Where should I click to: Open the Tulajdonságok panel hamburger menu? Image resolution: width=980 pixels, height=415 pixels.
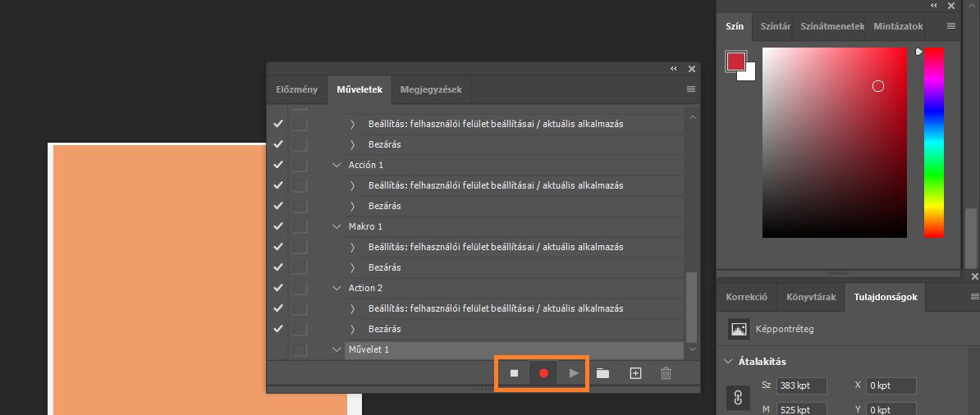(x=975, y=296)
